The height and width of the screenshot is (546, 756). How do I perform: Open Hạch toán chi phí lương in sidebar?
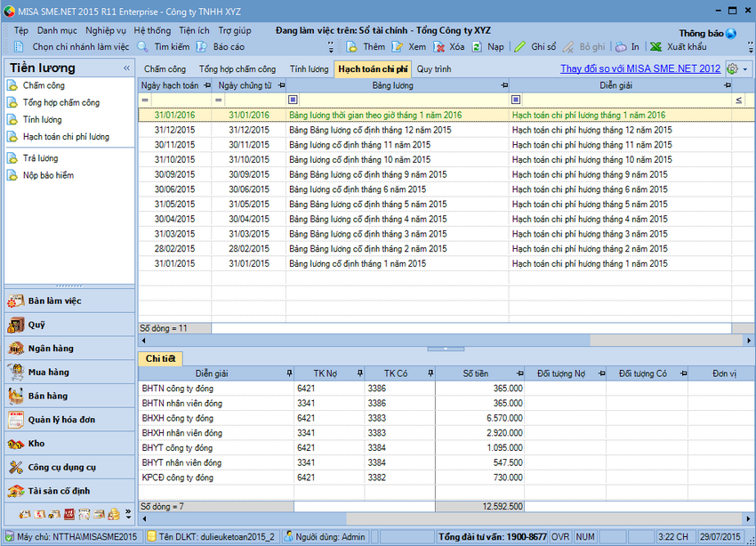pyautogui.click(x=66, y=137)
